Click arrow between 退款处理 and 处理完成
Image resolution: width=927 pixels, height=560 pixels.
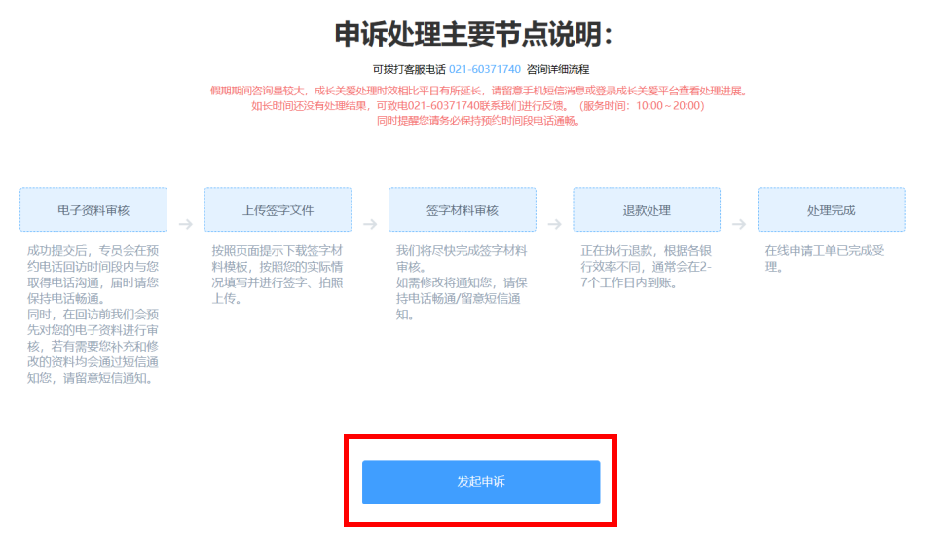739,224
